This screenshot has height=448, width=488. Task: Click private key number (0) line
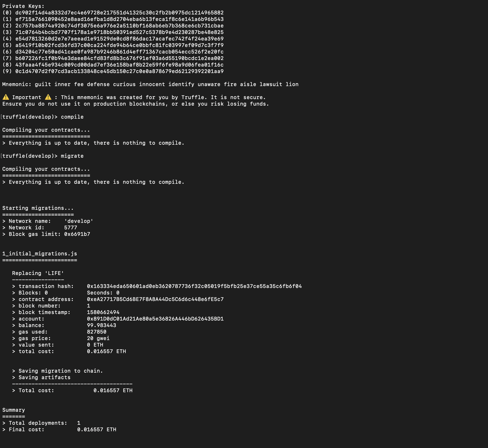pos(113,13)
